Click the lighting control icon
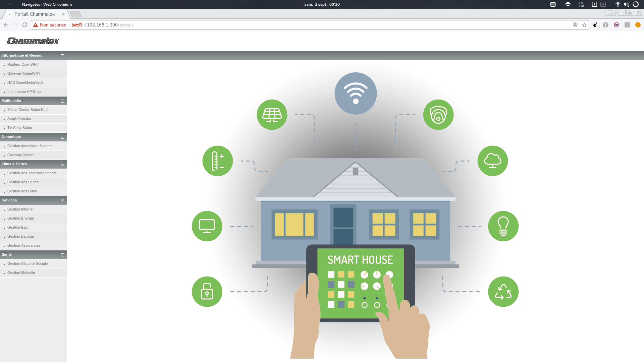Viewport: 644px width, 362px height. point(503,226)
